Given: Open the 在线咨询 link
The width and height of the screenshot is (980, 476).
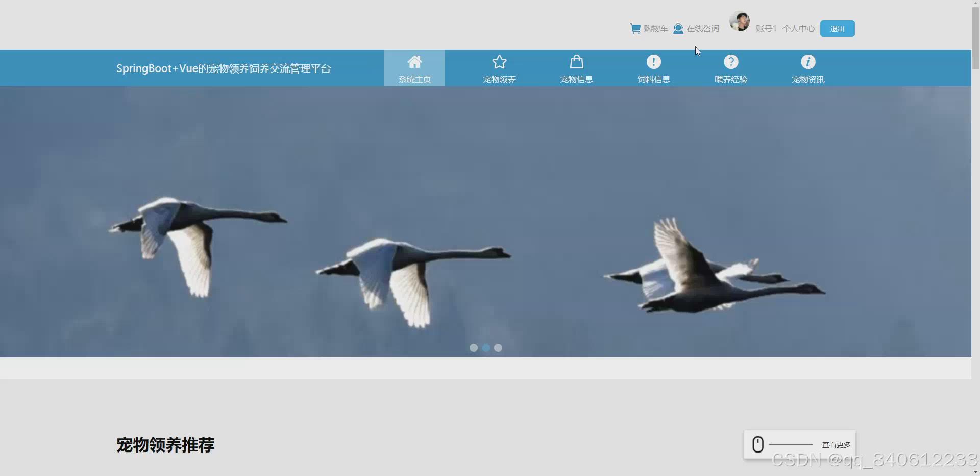Looking at the screenshot, I should pos(703,29).
